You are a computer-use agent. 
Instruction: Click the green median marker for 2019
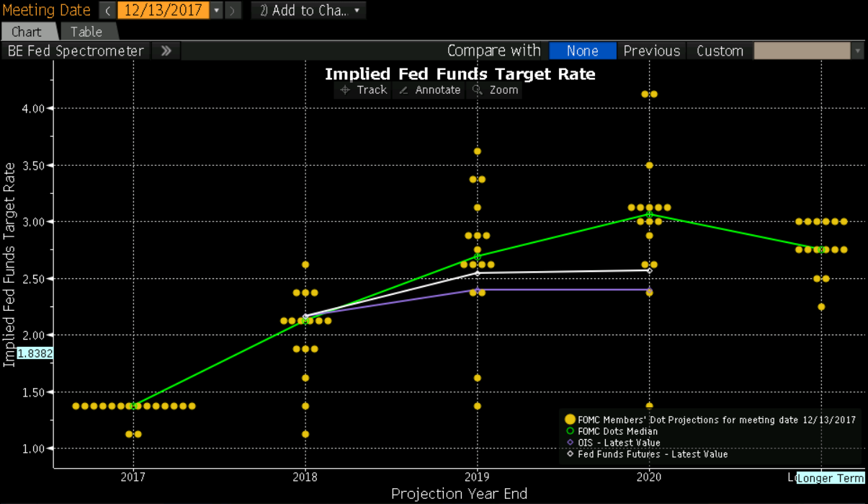pos(478,256)
